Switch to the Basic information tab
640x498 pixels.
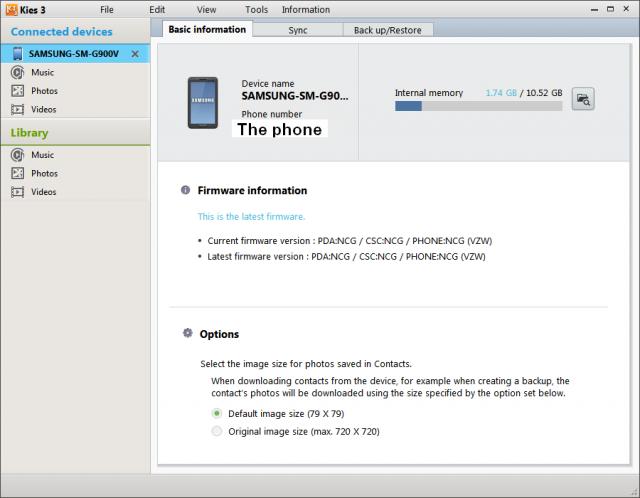pos(207,29)
